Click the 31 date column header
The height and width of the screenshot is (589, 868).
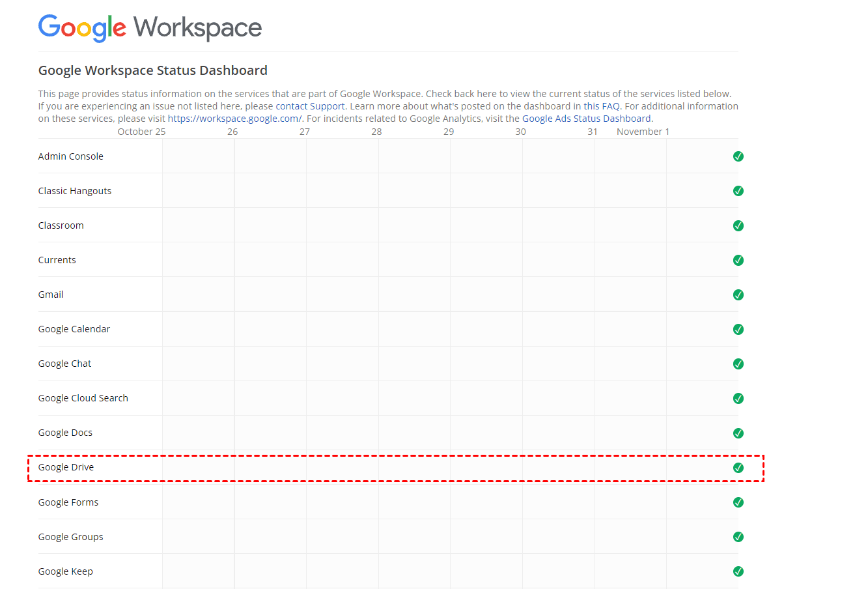pos(593,132)
